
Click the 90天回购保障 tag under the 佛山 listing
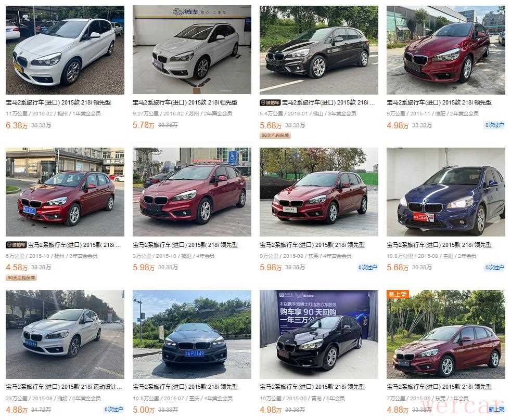coord(275,136)
